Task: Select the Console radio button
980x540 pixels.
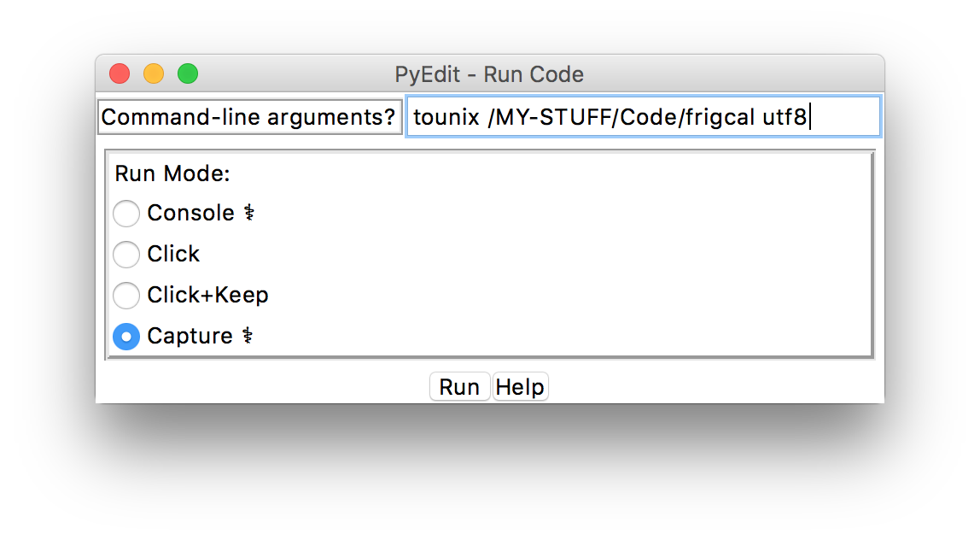Action: pos(126,214)
